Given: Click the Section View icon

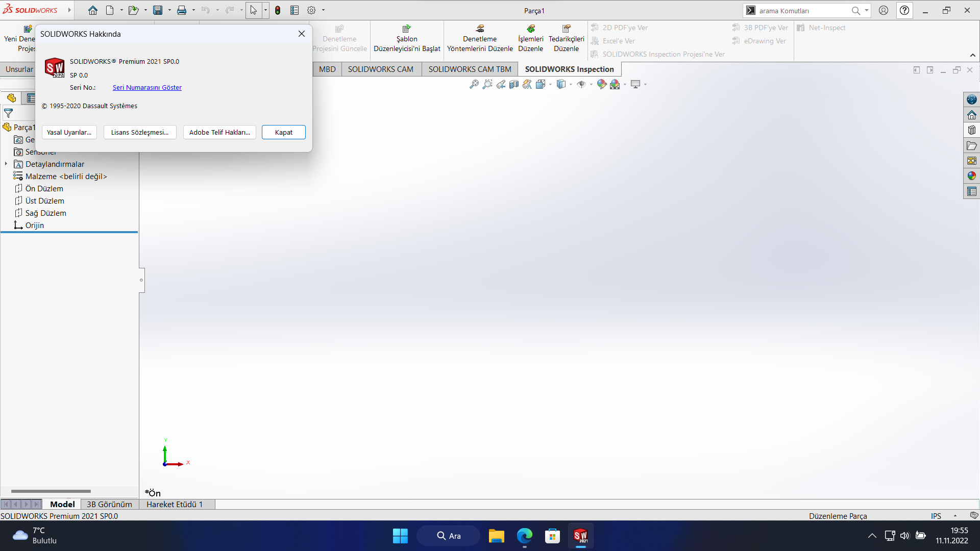Looking at the screenshot, I should click(513, 84).
